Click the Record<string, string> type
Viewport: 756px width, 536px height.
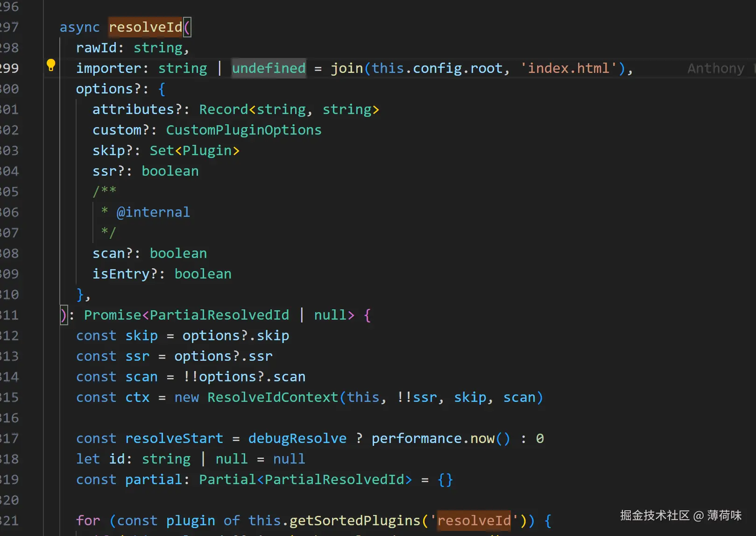(x=289, y=109)
